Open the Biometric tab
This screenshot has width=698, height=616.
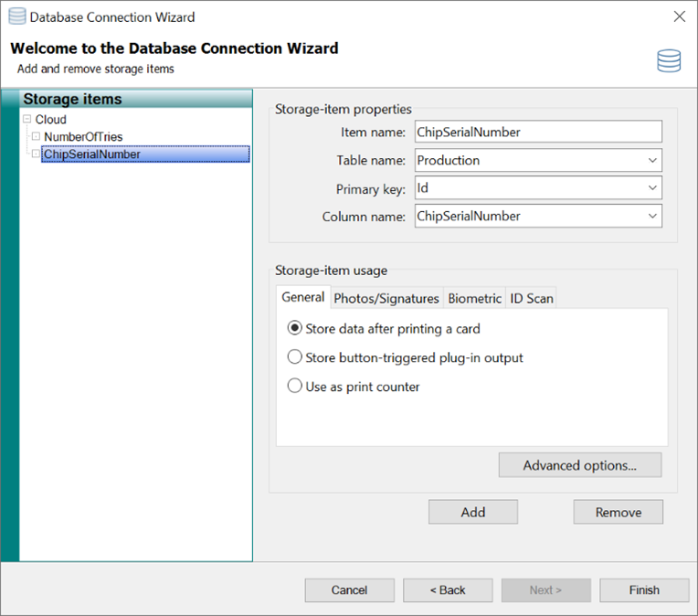pyautogui.click(x=474, y=298)
